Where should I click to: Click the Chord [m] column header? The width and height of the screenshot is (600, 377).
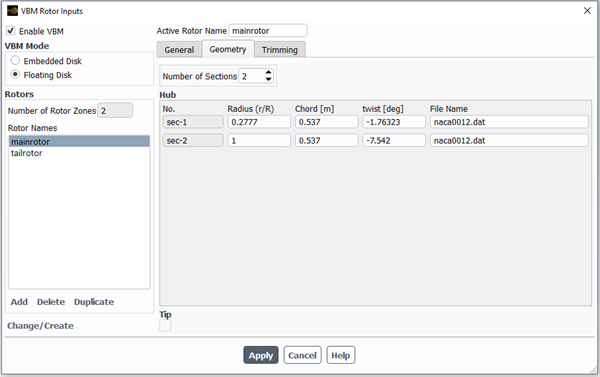coord(315,109)
